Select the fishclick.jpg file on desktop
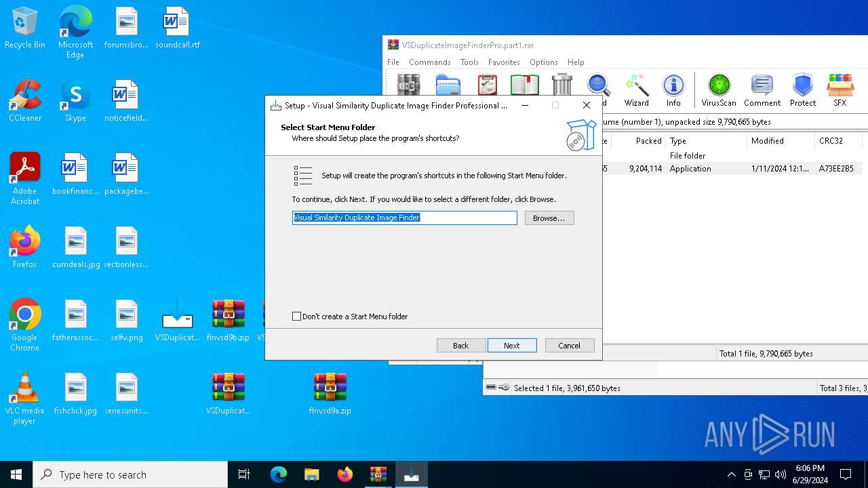Viewport: 868px width, 488px height. click(75, 394)
